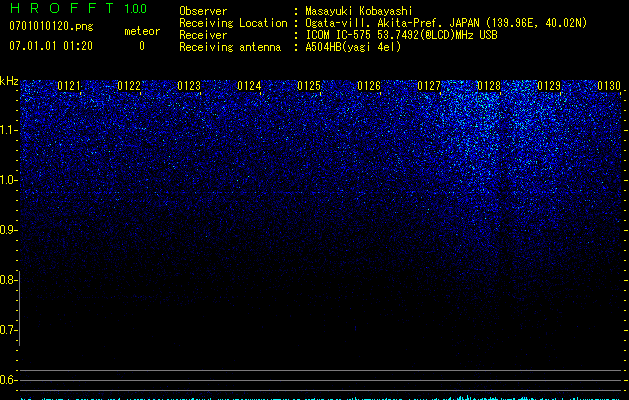Click the 1.0 kHz axis label

(x=8, y=180)
